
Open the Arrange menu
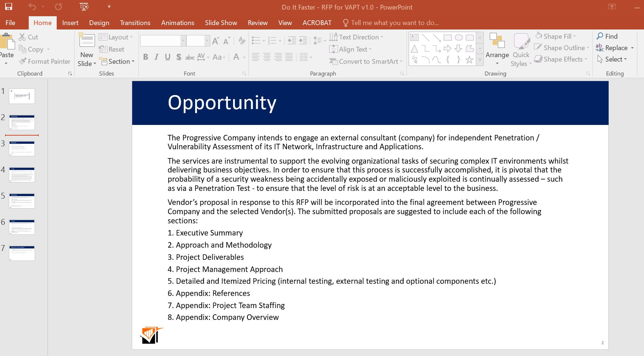[x=497, y=49]
